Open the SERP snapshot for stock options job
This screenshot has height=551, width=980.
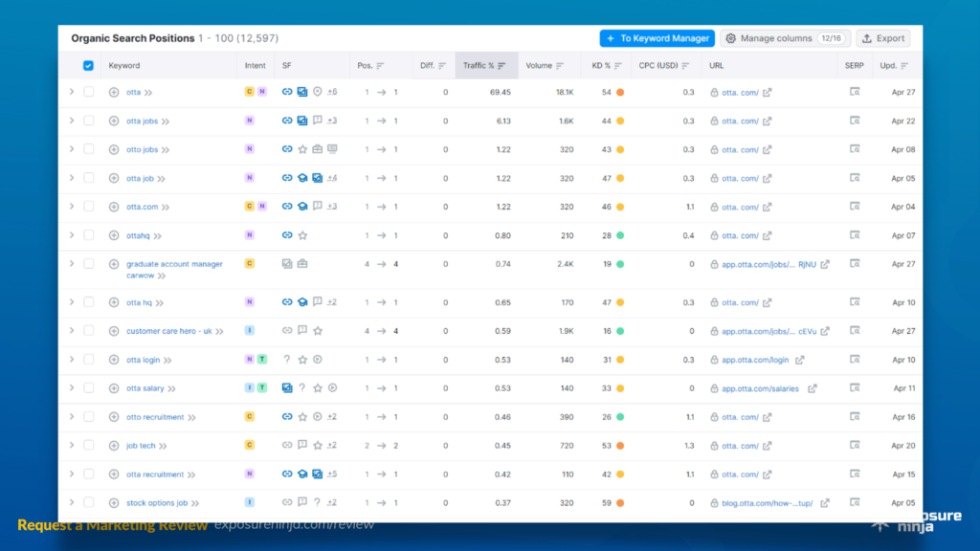pyautogui.click(x=855, y=502)
